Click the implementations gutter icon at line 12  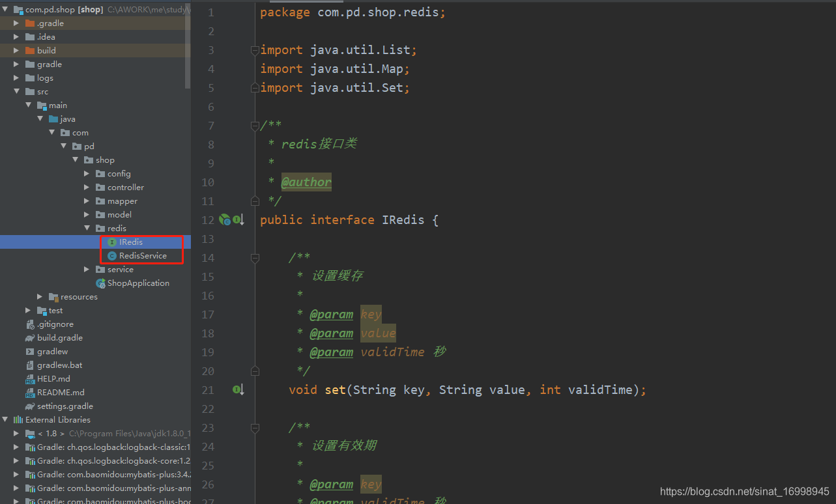tap(238, 220)
